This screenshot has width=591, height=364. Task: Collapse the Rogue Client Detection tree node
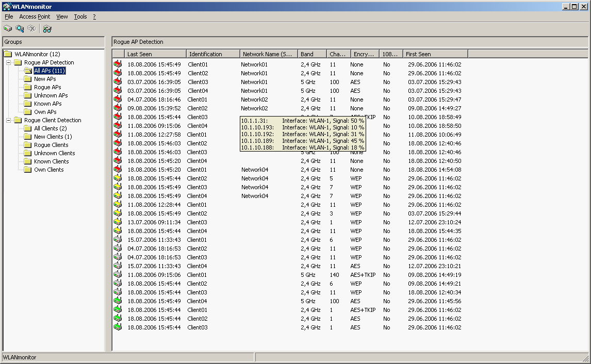pyautogui.click(x=9, y=120)
